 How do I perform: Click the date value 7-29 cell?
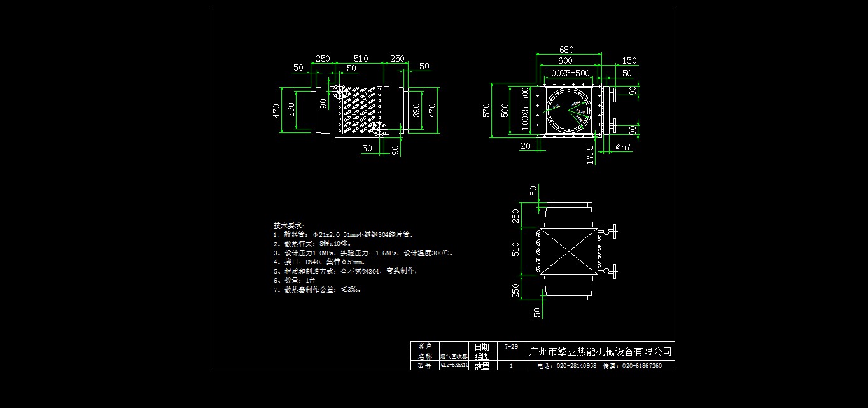point(511,347)
